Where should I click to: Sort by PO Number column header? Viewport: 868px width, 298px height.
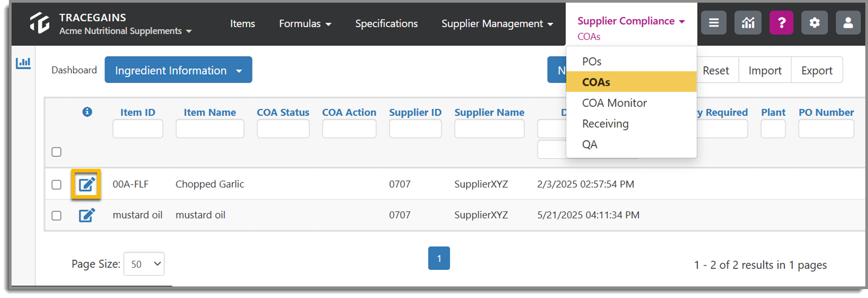click(x=826, y=112)
